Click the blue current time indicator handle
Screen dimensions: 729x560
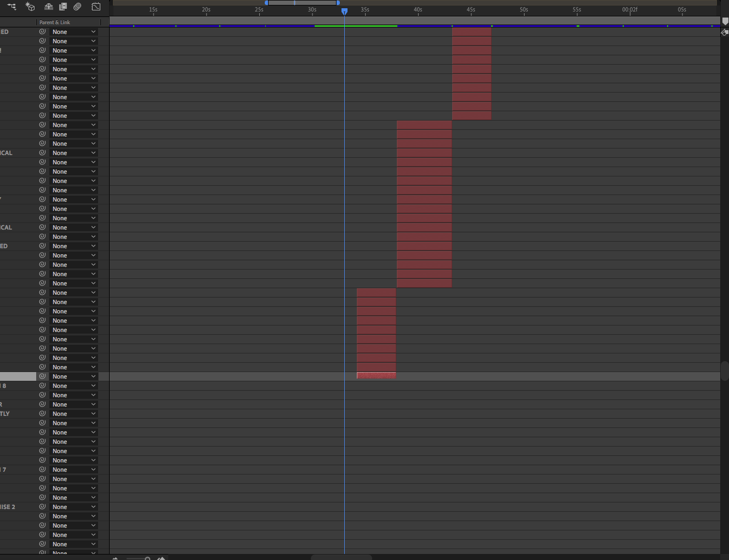[x=344, y=11]
